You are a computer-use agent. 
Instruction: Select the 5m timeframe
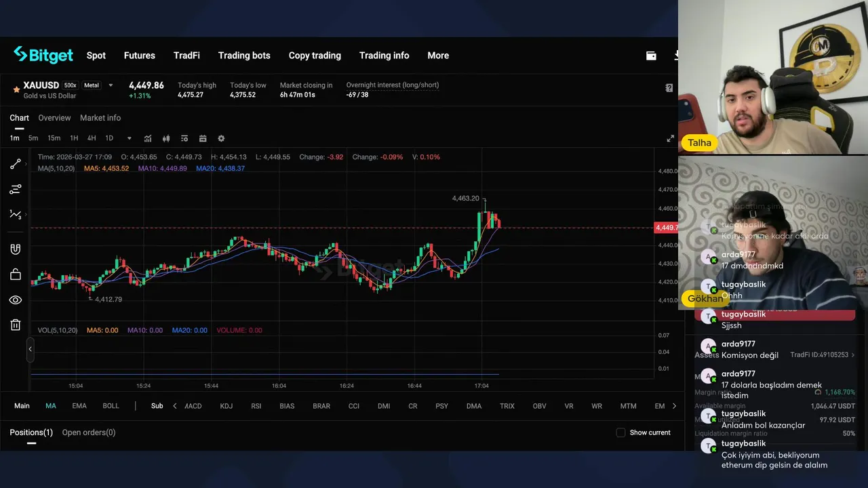click(x=33, y=138)
